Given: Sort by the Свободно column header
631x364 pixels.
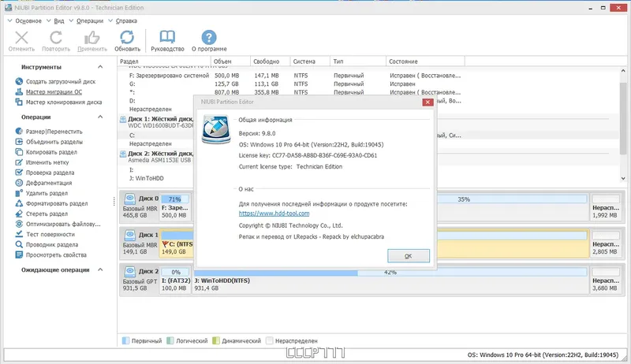Looking at the screenshot, I should [x=271, y=61].
